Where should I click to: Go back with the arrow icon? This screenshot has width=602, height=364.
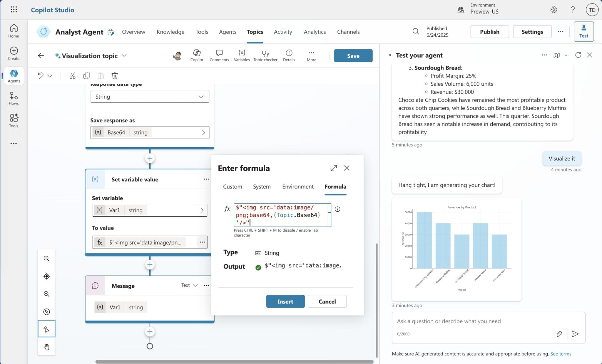(41, 55)
